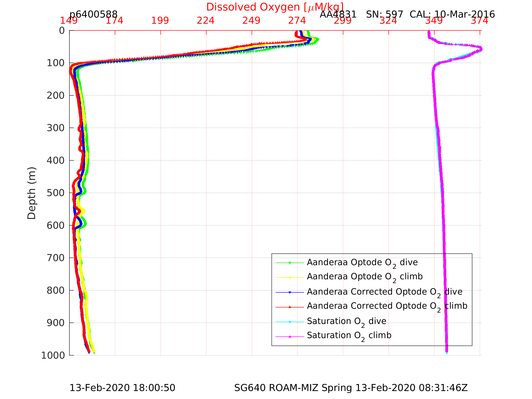Click the 'Dissolved Oxygen' axis title

[x=275, y=7]
